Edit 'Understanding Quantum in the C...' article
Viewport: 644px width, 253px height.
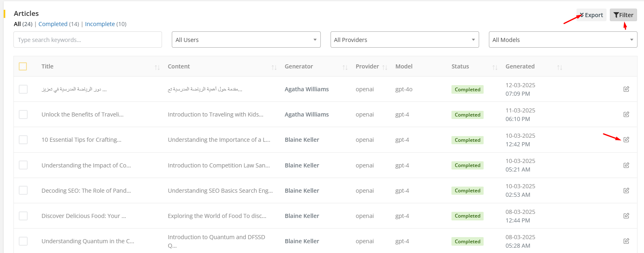click(x=626, y=241)
